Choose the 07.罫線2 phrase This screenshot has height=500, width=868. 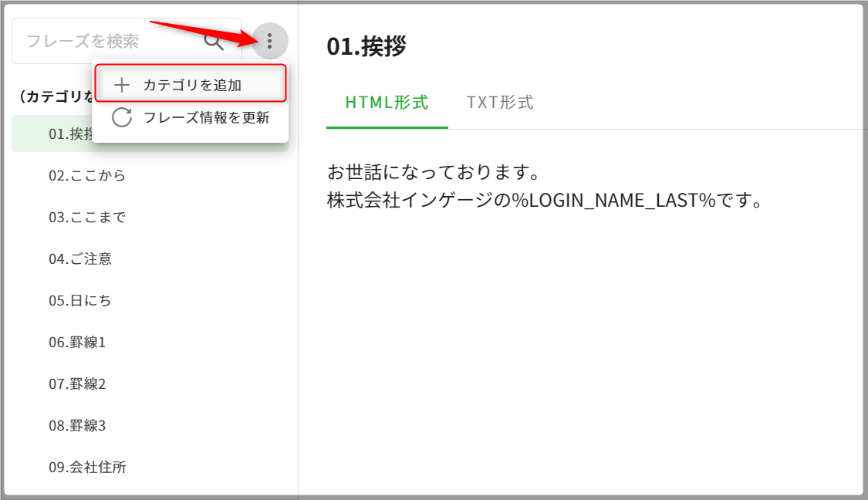pos(77,383)
